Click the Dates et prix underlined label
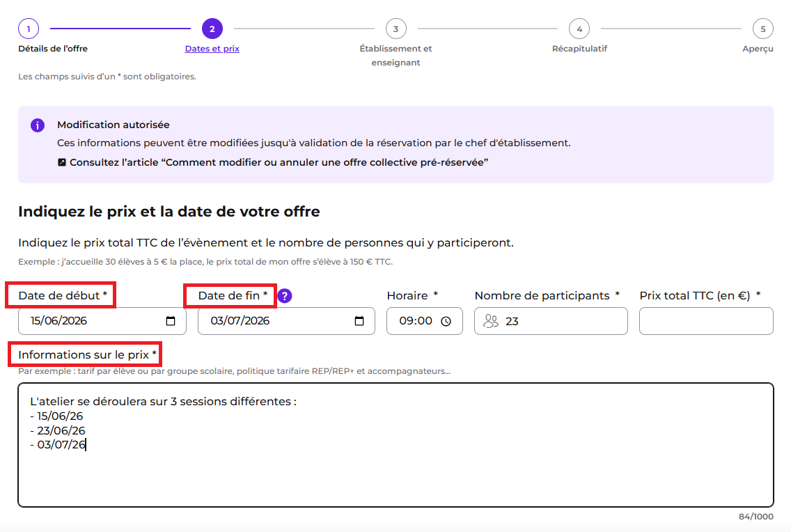This screenshot has height=532, width=791. pos(212,49)
